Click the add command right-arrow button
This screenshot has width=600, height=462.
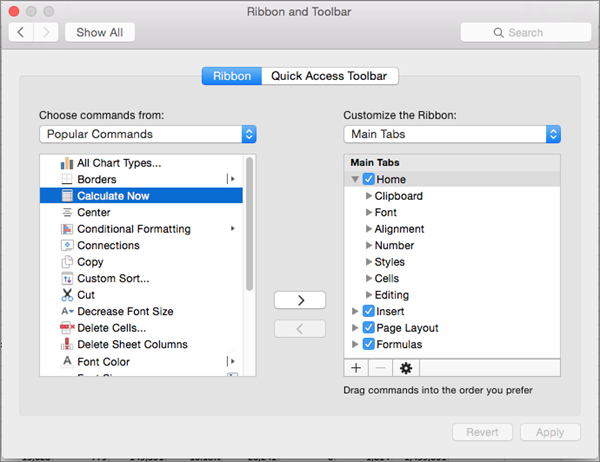pyautogui.click(x=299, y=300)
